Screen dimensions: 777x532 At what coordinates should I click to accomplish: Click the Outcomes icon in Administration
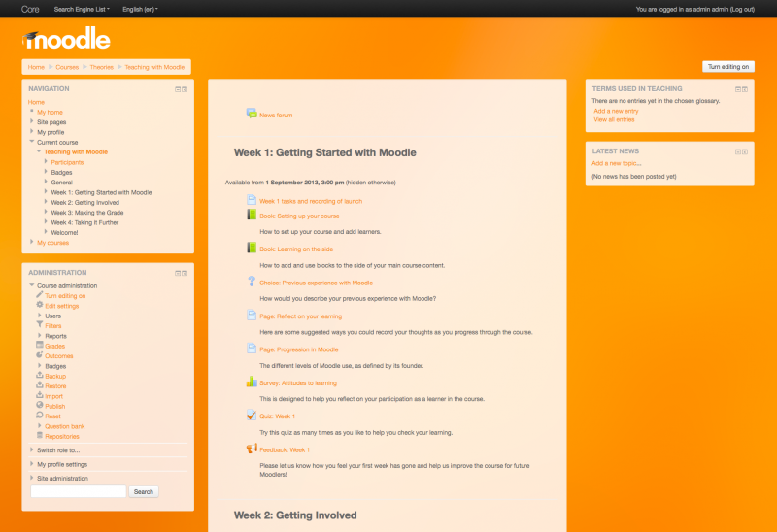[x=40, y=354]
